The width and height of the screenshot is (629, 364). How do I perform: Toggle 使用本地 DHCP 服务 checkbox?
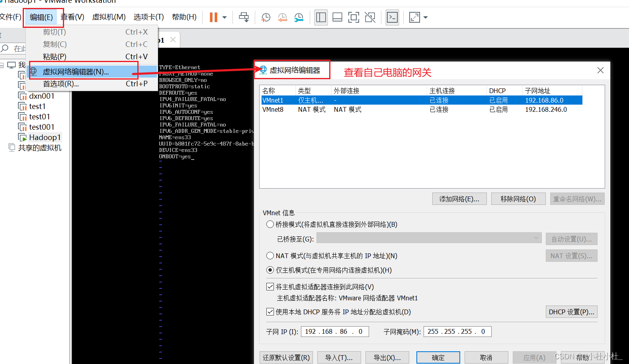point(270,312)
